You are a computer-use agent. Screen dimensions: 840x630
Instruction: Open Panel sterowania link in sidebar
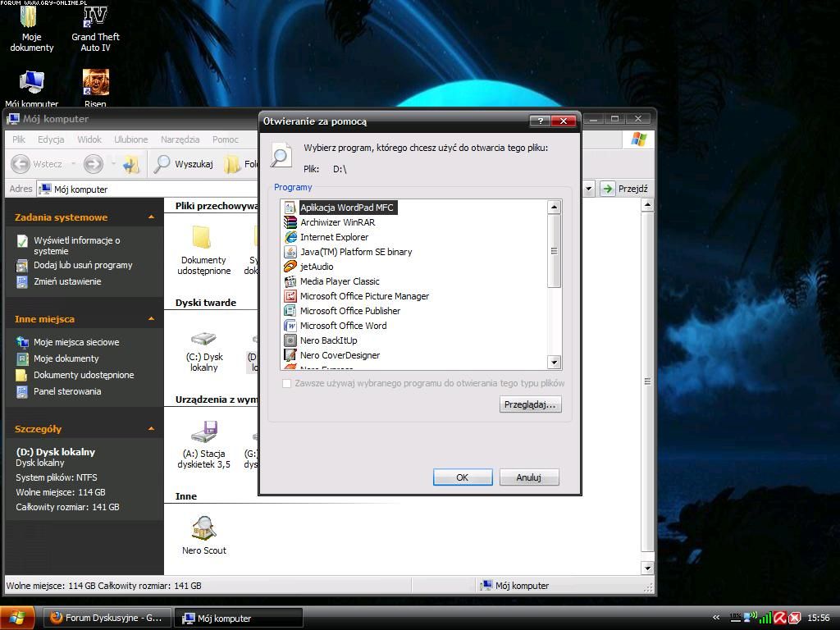[67, 391]
